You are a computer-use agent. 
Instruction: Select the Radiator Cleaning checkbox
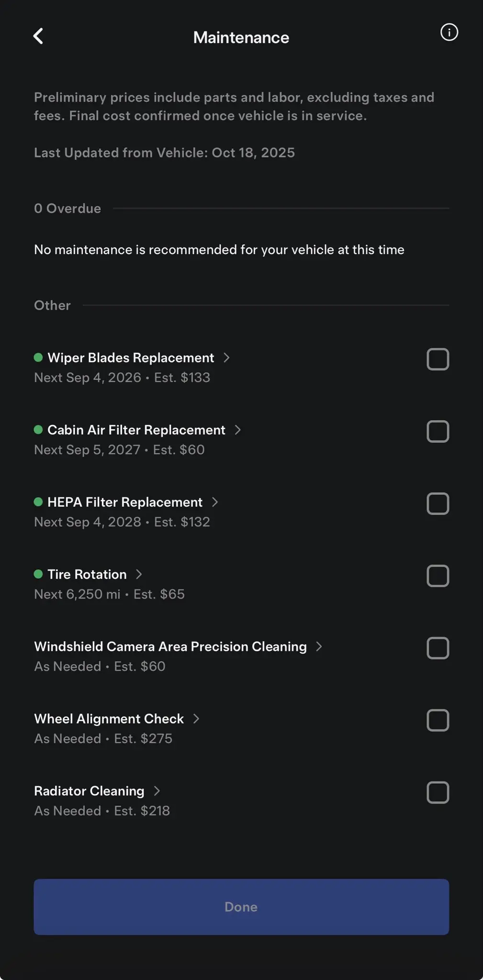pos(438,792)
